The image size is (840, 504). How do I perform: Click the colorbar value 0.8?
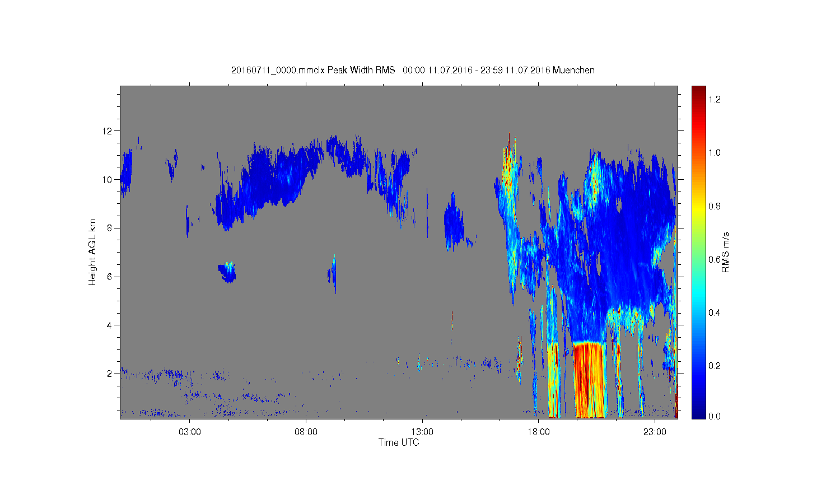tap(714, 206)
